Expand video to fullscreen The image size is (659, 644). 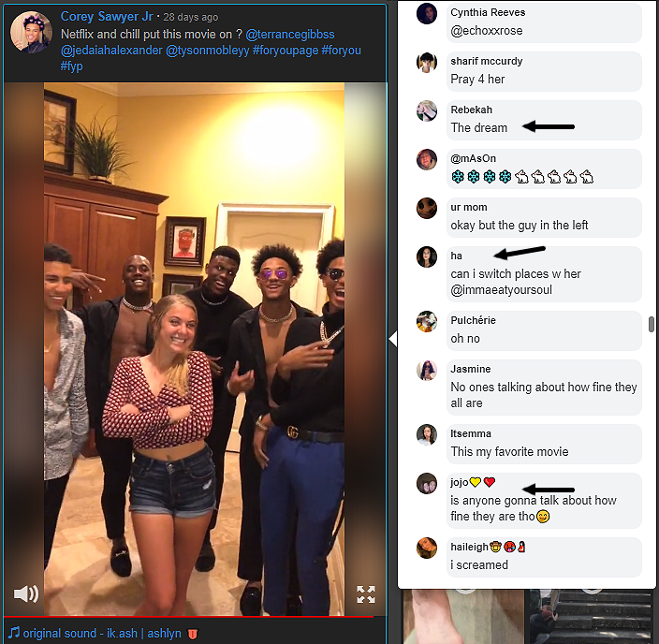(x=366, y=594)
